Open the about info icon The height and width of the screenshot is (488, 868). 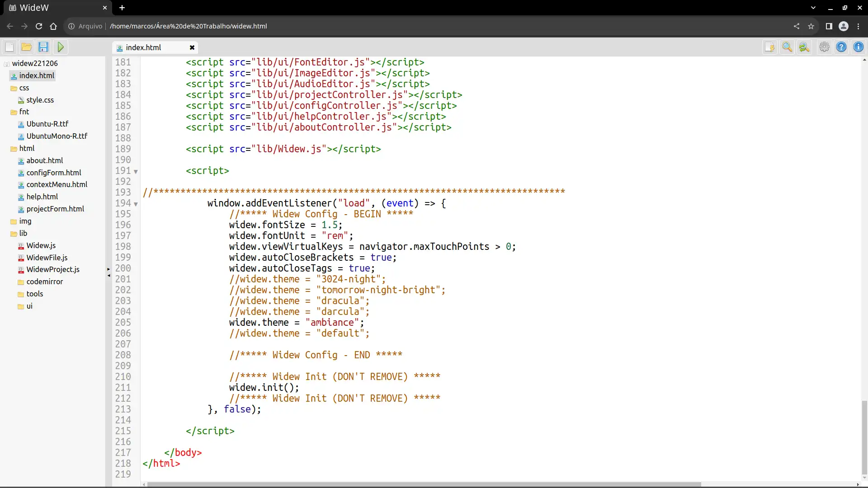tap(858, 47)
